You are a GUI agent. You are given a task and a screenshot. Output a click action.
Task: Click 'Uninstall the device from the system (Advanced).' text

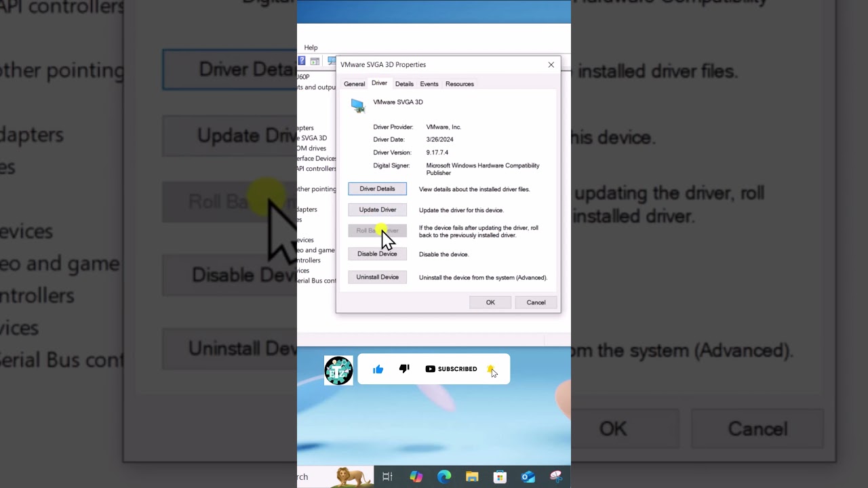pyautogui.click(x=483, y=277)
